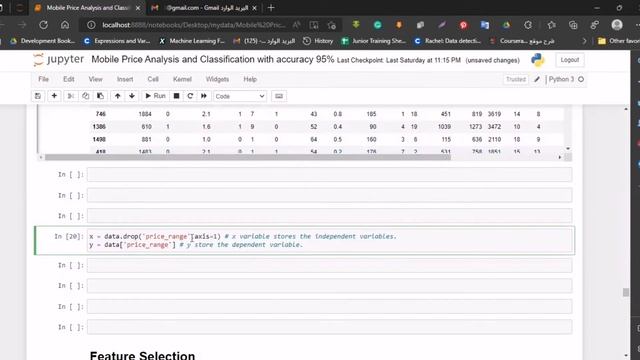
Task: Click the Jupyter logo
Action: click(59, 60)
